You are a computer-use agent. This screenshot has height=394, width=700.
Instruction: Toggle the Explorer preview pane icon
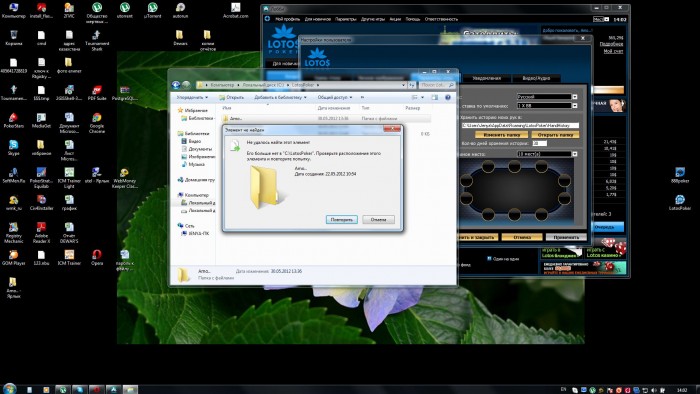tap(434, 97)
